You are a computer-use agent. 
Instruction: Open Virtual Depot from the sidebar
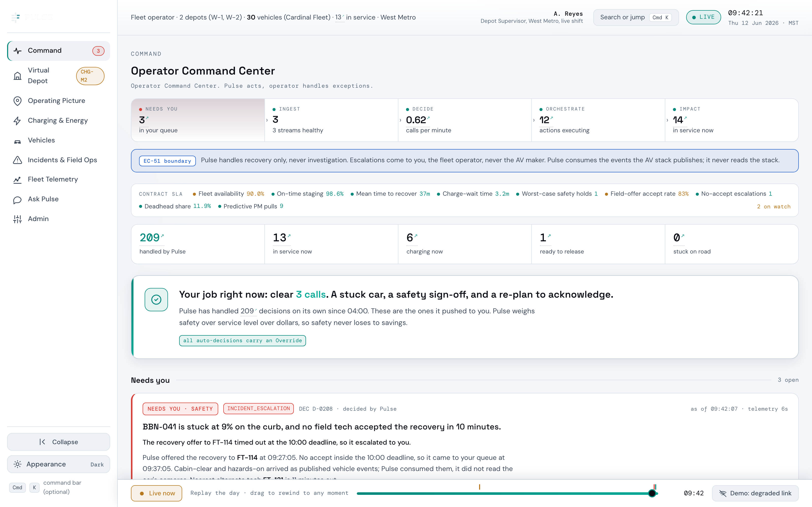coord(58,76)
